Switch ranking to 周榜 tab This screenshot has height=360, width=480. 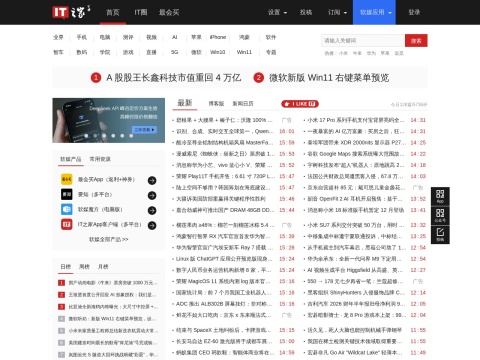84,267
